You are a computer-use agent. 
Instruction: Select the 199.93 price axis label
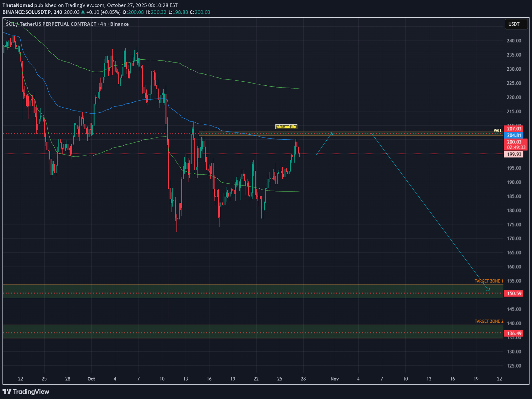click(x=514, y=154)
